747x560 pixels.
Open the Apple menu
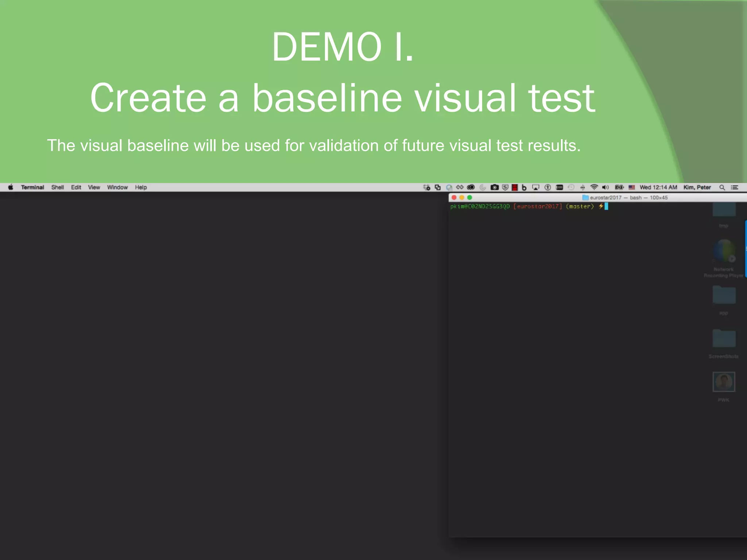11,187
